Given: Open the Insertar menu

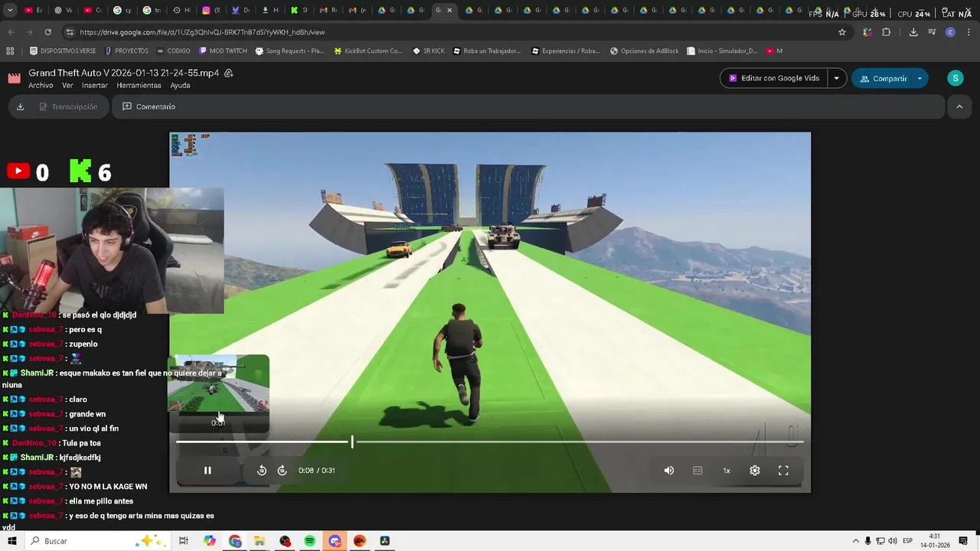Looking at the screenshot, I should [95, 86].
